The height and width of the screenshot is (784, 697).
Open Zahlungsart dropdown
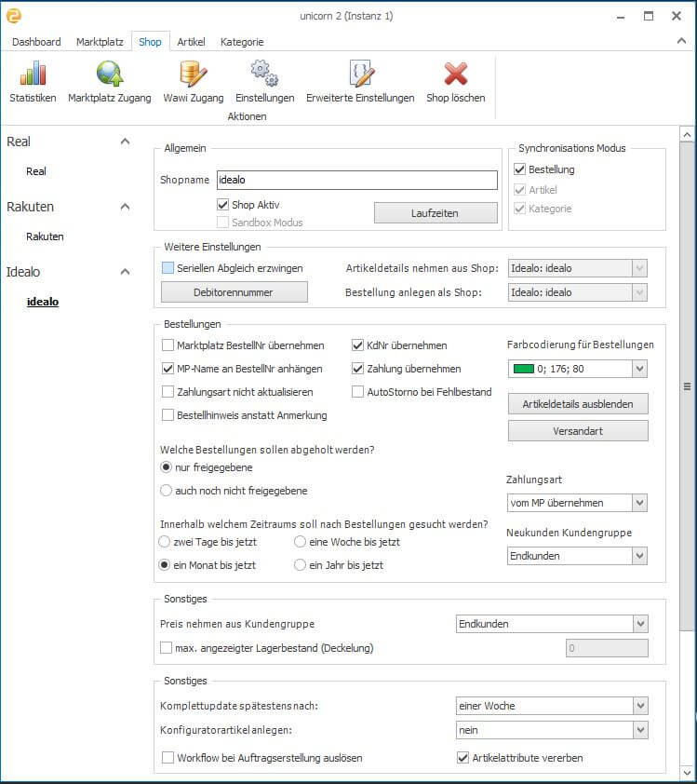tap(577, 503)
